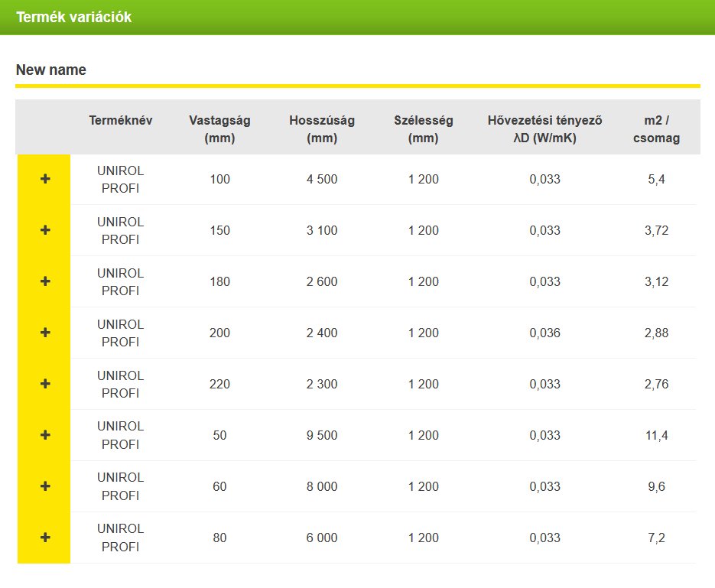This screenshot has width=715, height=588.
Task: Expand the row with thickness 60
Action: [x=44, y=486]
